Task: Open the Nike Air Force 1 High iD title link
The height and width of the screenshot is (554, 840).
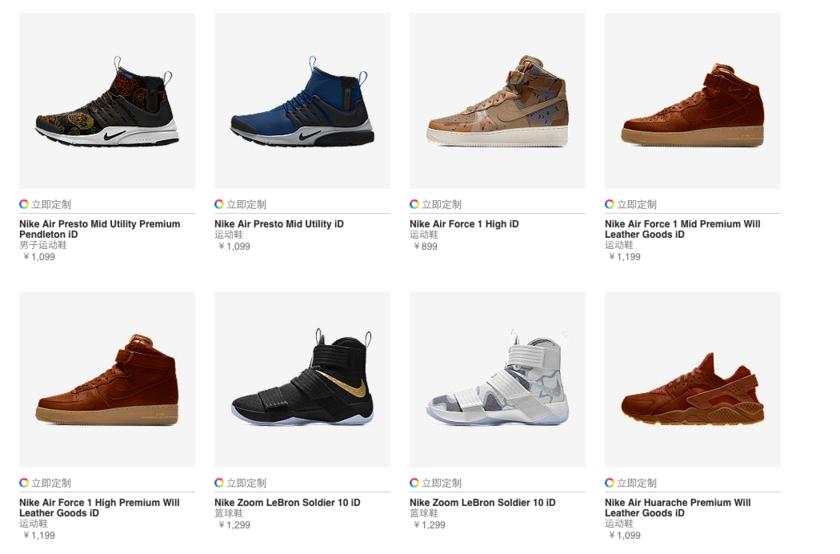Action: [464, 224]
